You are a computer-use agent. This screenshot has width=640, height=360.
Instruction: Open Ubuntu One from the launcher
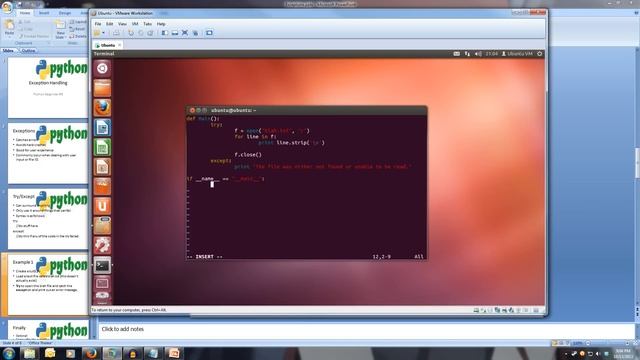click(x=102, y=206)
